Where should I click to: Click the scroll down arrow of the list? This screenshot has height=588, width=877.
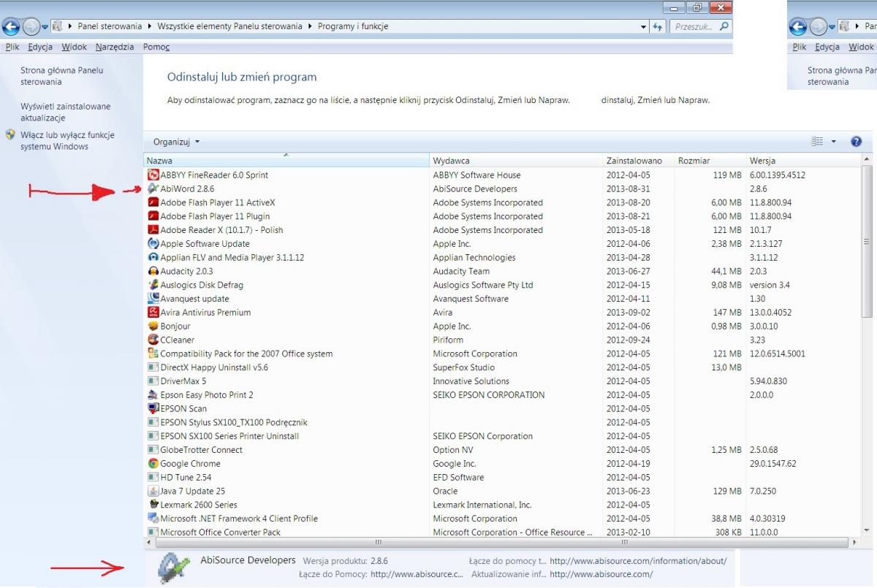click(x=867, y=531)
